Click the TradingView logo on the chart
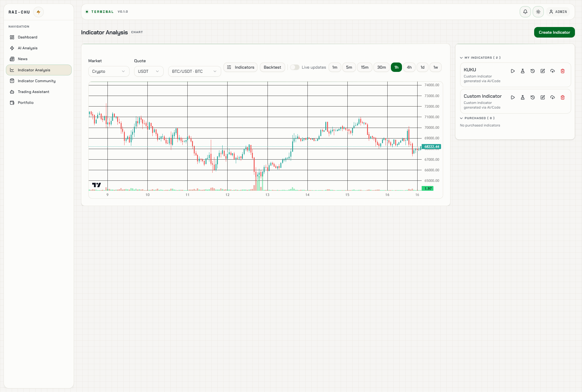This screenshot has width=582, height=392. (96, 185)
